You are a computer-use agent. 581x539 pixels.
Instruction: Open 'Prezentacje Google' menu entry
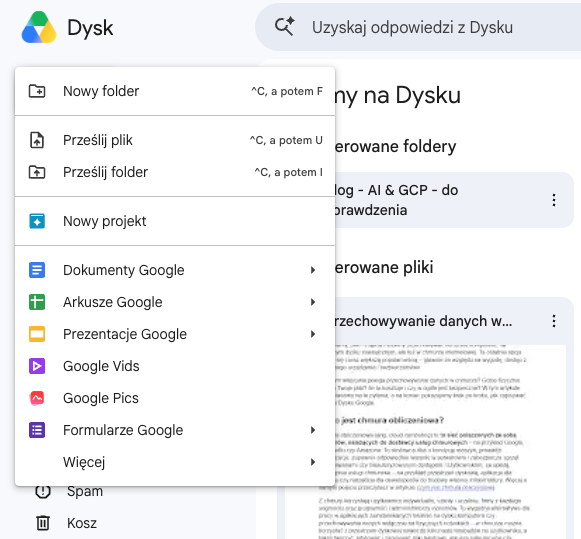(175, 334)
